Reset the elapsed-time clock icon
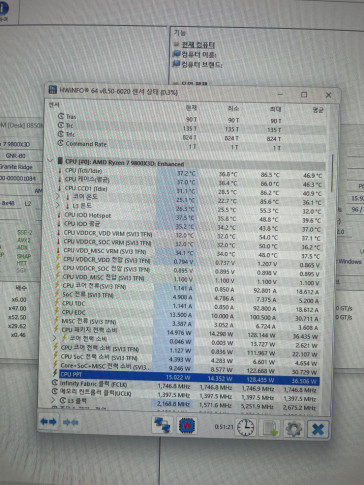The height and width of the screenshot is (485, 364). point(246,428)
